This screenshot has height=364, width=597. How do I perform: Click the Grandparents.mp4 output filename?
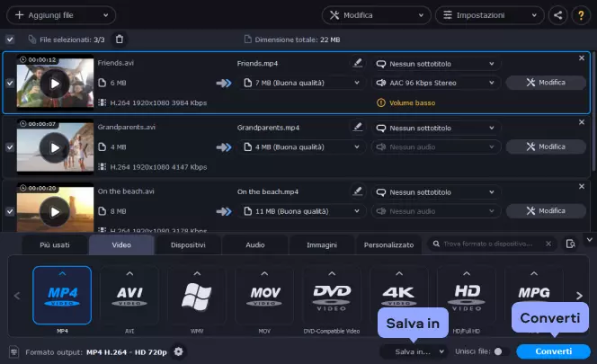click(268, 128)
